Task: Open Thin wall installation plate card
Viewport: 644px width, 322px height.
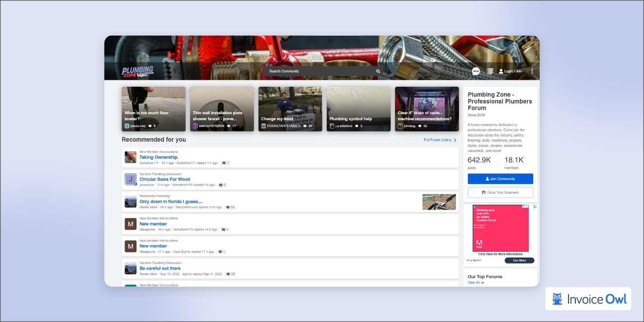Action: (222, 109)
